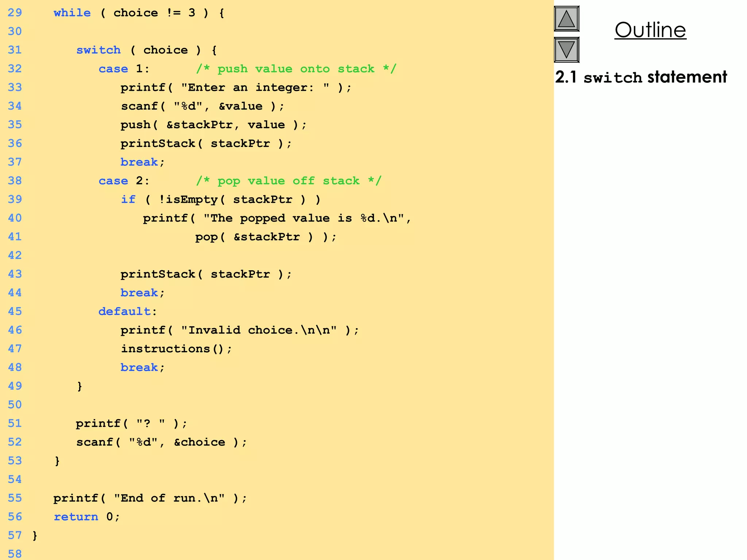Viewport: 747px width, 560px height.
Task: Click 'scanf( "%d", &value );' line
Action: click(202, 106)
